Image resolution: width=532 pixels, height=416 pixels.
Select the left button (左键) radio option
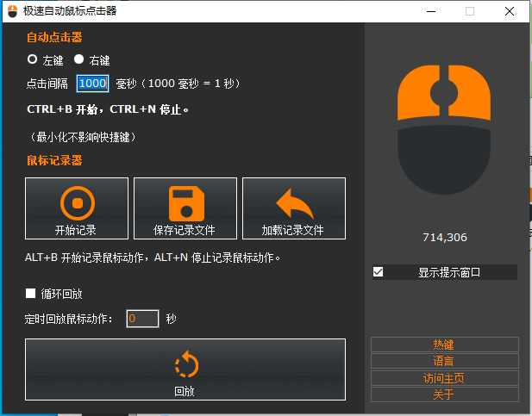(33, 60)
